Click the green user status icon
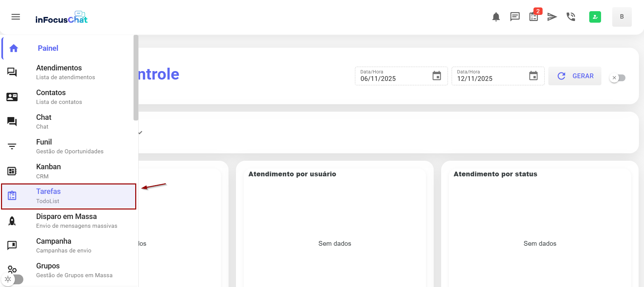644x287 pixels. (595, 17)
